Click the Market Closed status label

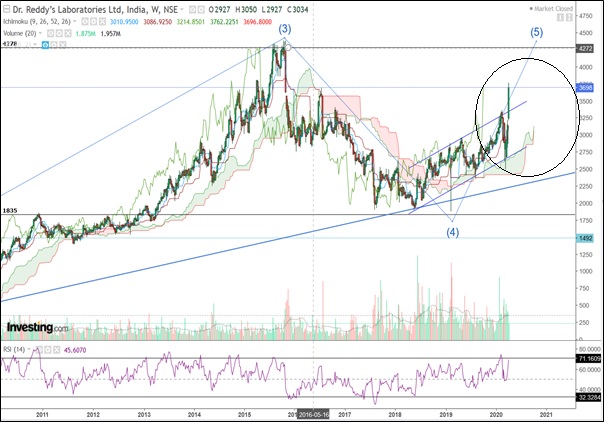point(551,8)
